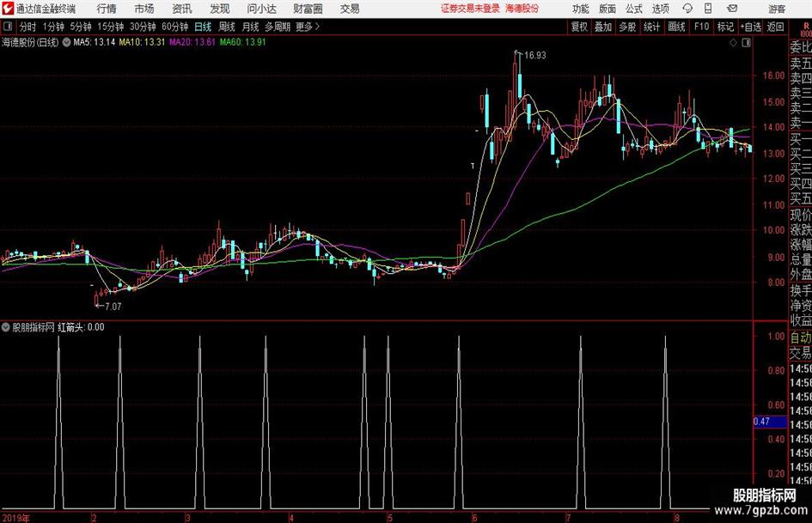Open main chart indicator settings circle icon
Screen dimensions: 812x523
point(67,42)
